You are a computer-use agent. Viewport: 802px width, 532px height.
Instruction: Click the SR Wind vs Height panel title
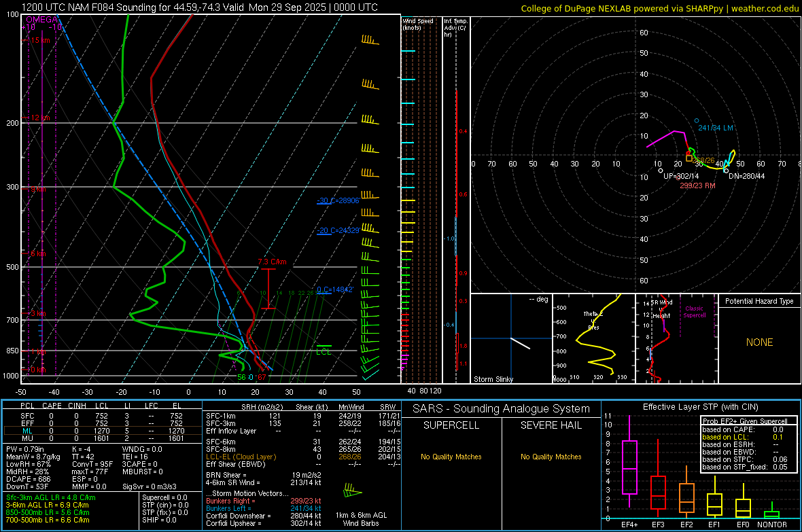661,309
